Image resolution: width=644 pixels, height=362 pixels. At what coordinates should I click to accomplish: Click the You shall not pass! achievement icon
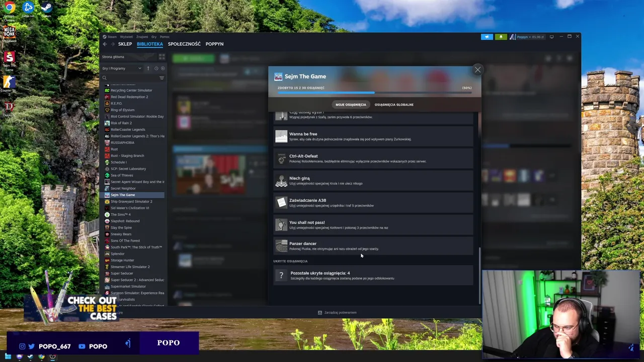(x=281, y=225)
